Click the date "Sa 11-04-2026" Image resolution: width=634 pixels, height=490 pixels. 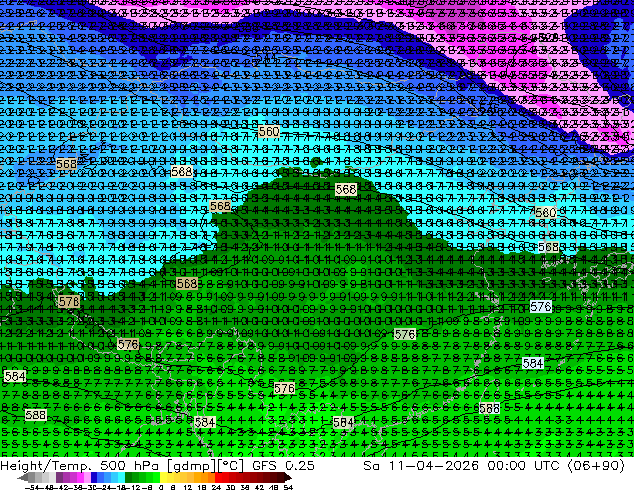point(421,465)
